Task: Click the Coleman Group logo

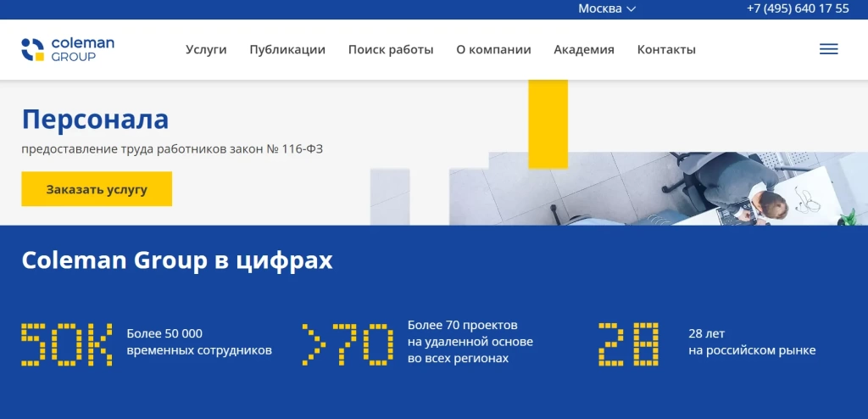Action: pyautogui.click(x=68, y=49)
